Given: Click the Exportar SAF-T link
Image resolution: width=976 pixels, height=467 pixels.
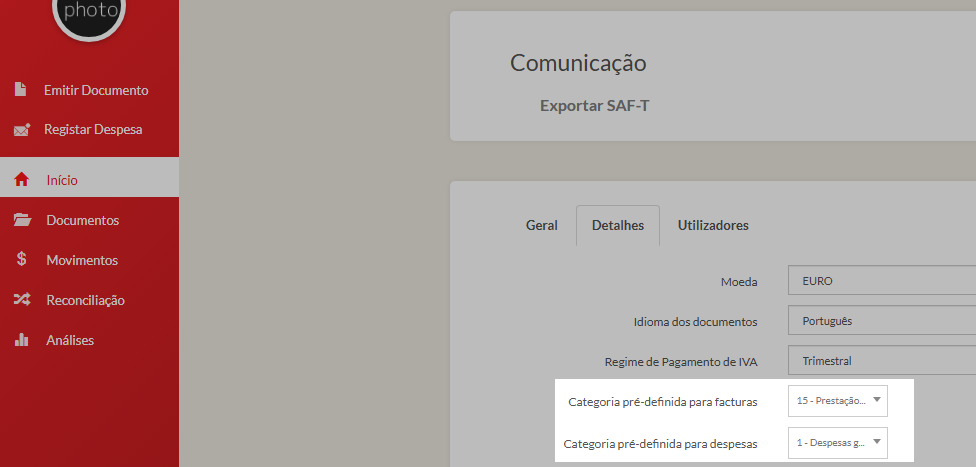Looking at the screenshot, I should point(594,106).
